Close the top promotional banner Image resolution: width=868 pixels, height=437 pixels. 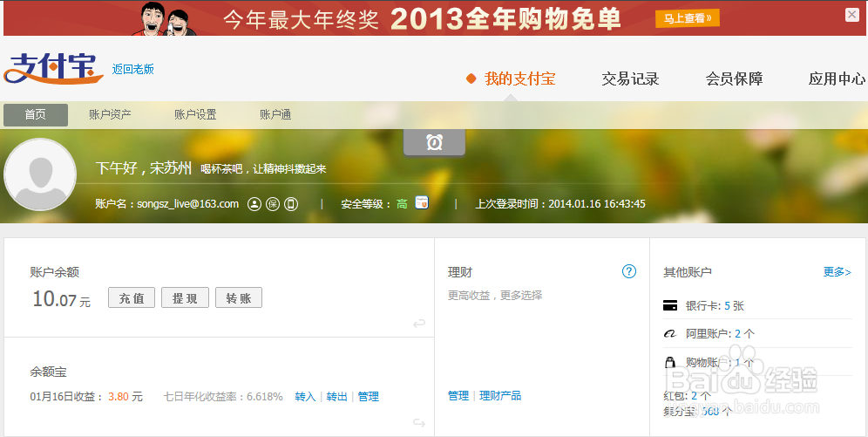pos(852,15)
